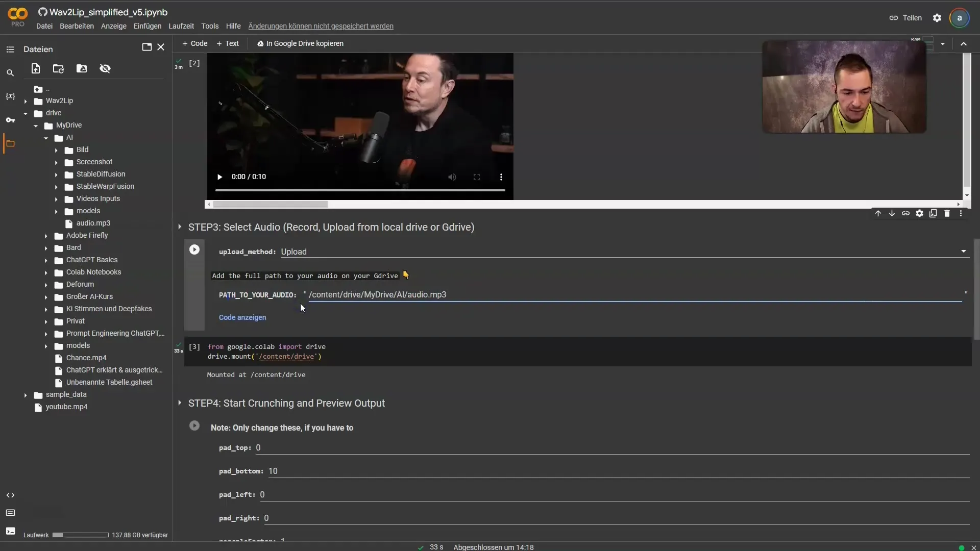
Task: Expand the STEP3 section disclosure triangle
Action: tap(179, 227)
